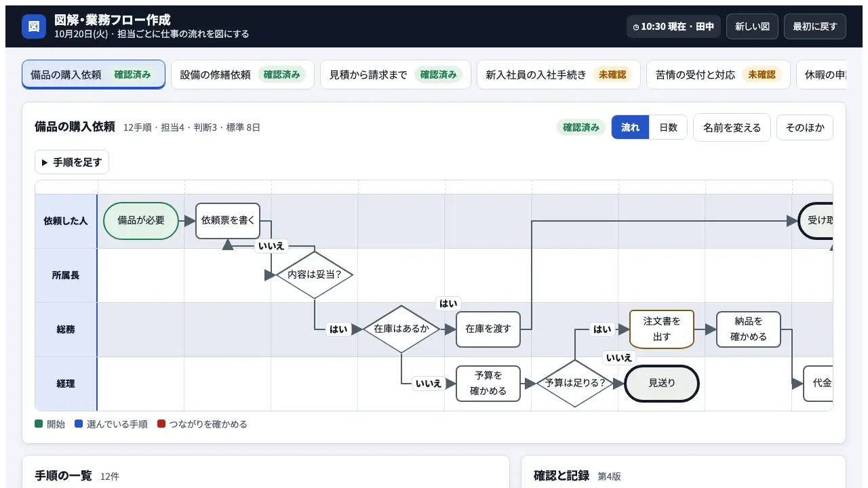Viewport: 868px width, 488px height.
Task: Toggle the 流れ view
Action: click(x=631, y=127)
